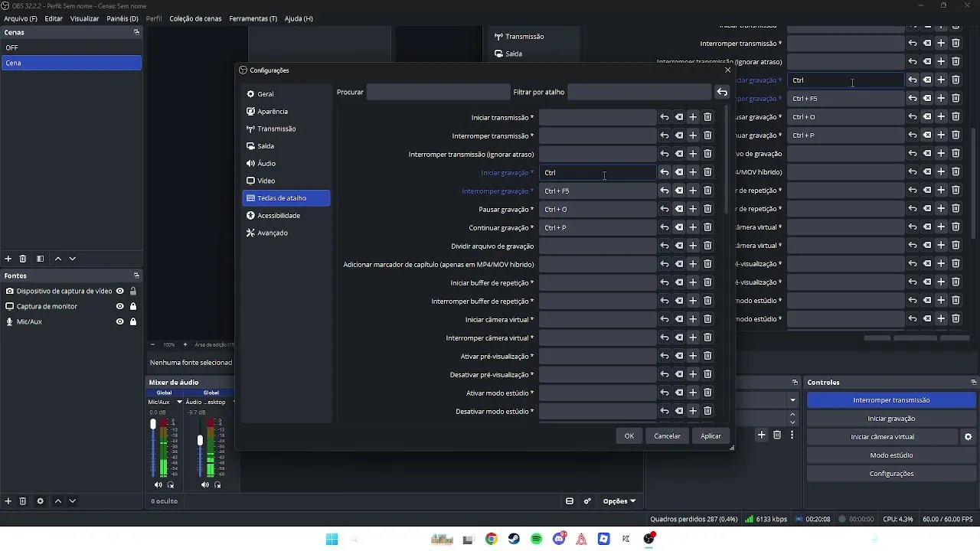Image resolution: width=980 pixels, height=551 pixels.
Task: Add a new scene in Cenas dock
Action: point(8,259)
